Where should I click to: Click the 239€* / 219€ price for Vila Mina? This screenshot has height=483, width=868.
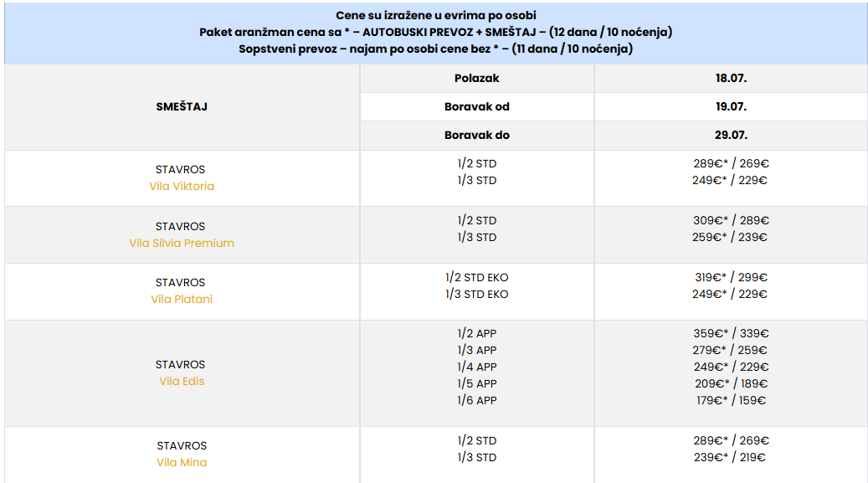(x=730, y=458)
